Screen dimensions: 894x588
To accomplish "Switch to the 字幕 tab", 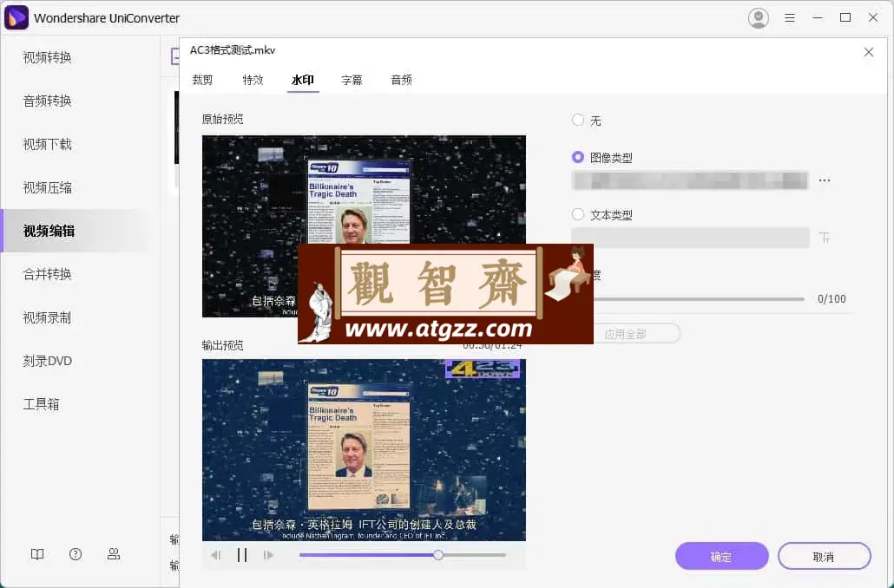I will coord(352,80).
